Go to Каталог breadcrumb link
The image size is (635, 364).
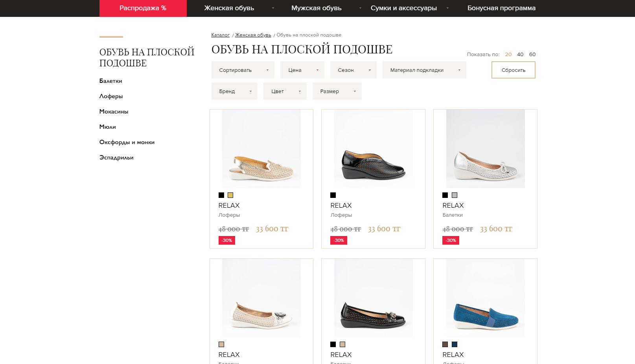(x=221, y=35)
